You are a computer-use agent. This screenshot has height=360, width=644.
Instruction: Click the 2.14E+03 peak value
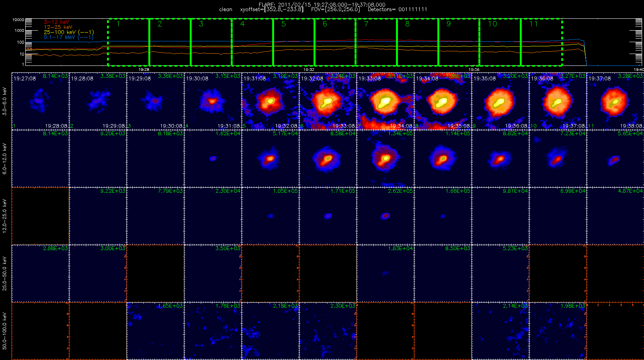pos(515,306)
